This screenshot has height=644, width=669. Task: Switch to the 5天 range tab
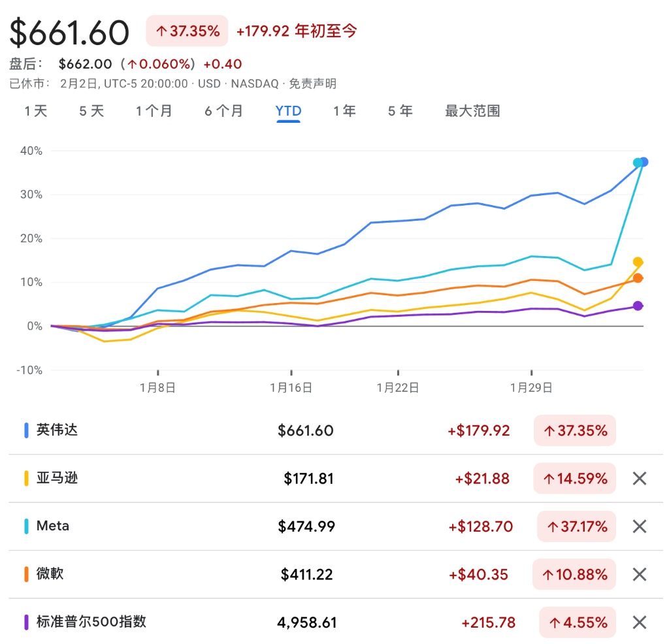coord(91,111)
